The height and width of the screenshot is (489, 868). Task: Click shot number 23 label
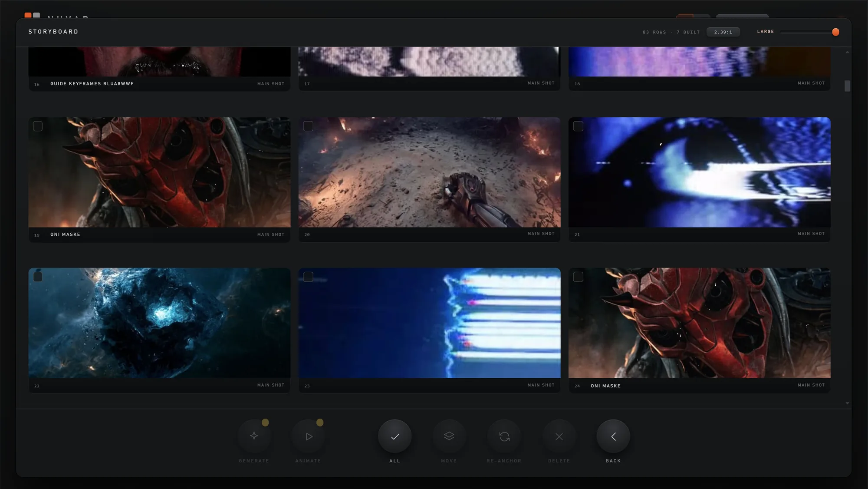click(x=307, y=386)
